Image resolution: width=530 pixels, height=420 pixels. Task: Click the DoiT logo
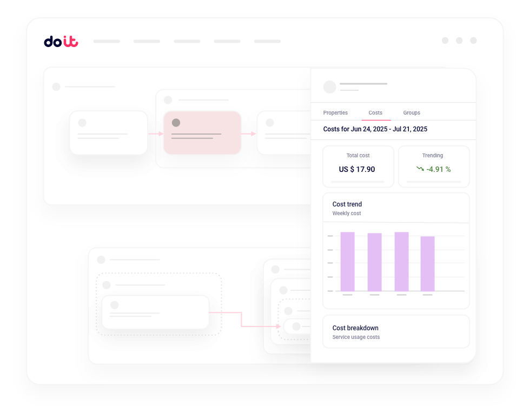pyautogui.click(x=61, y=42)
